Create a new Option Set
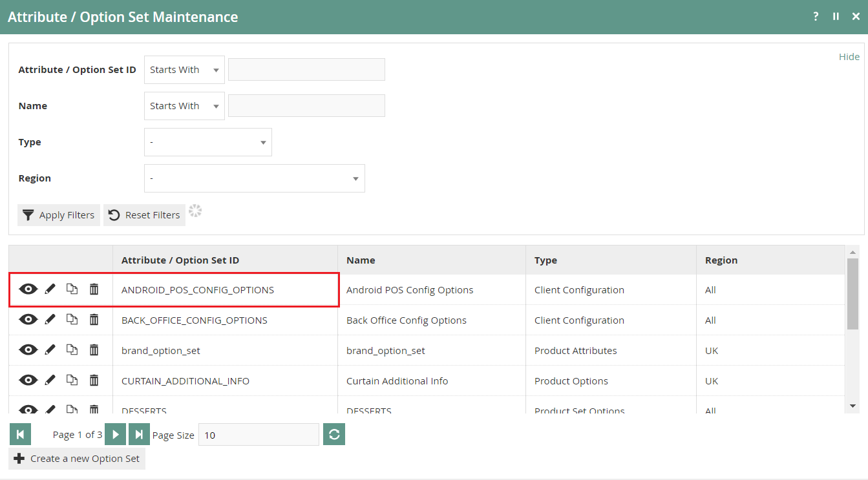This screenshot has height=480, width=868. pos(76,458)
